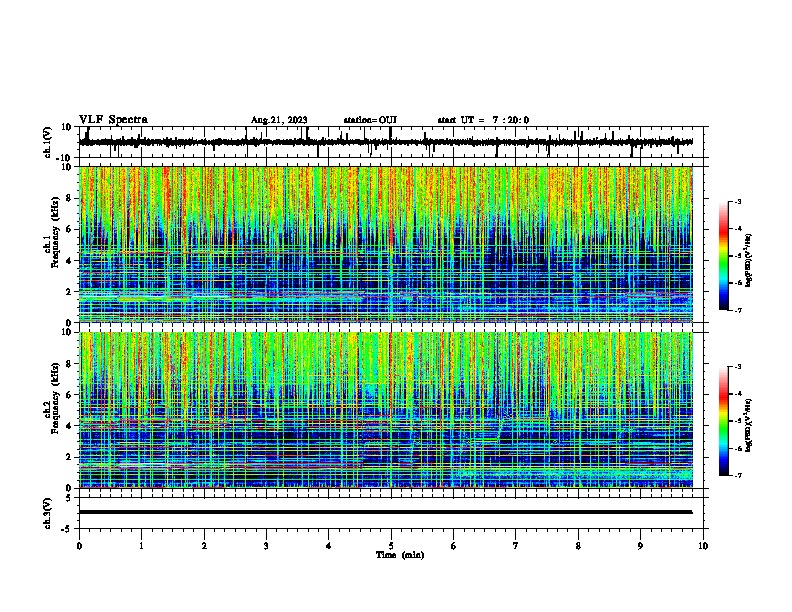Click inside the ch.1 spectrogram panel
The width and height of the screenshot is (792, 612).
[386, 244]
